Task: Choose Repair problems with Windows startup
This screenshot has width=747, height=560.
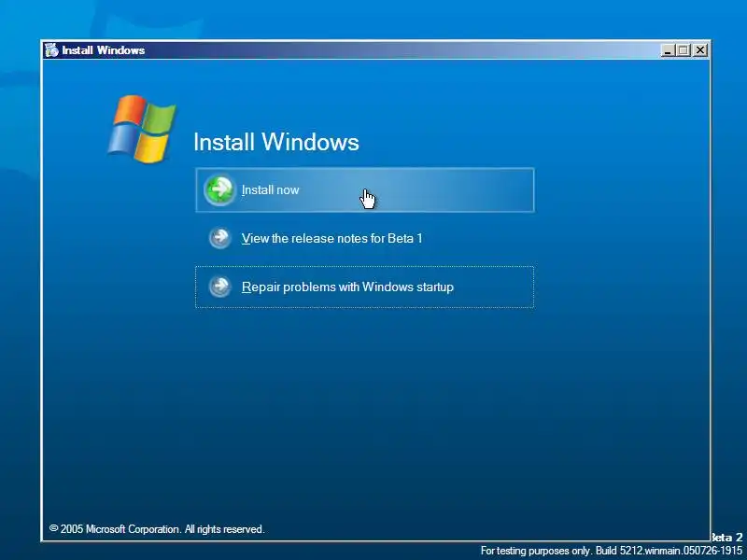Action: point(365,287)
